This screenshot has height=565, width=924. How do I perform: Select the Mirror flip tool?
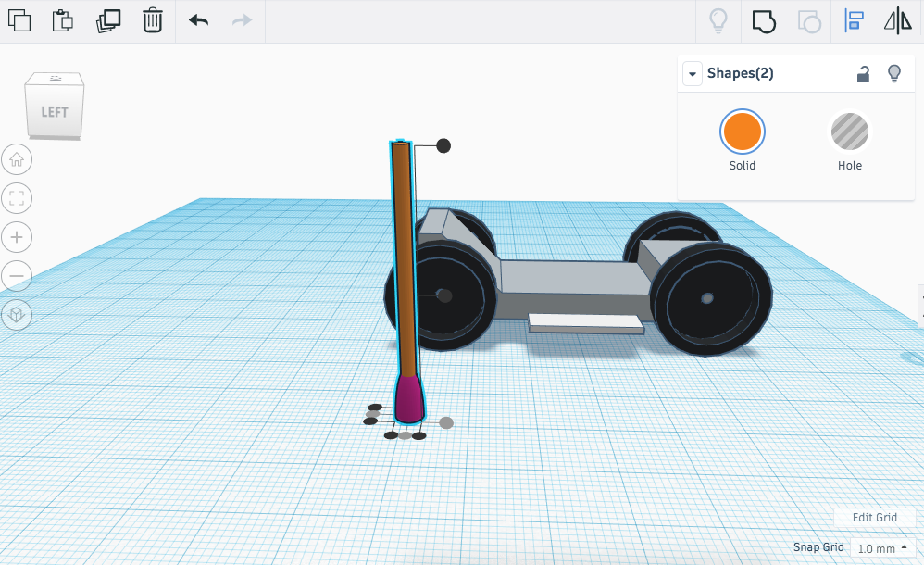click(898, 20)
